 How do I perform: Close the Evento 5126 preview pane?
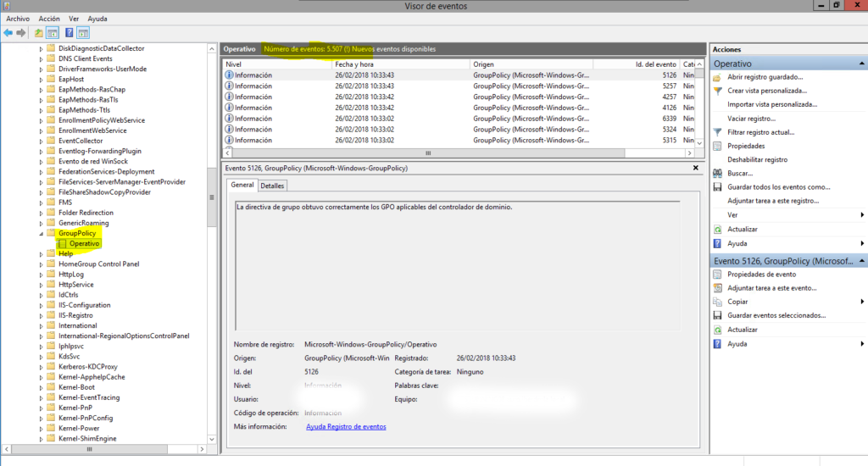(x=696, y=168)
